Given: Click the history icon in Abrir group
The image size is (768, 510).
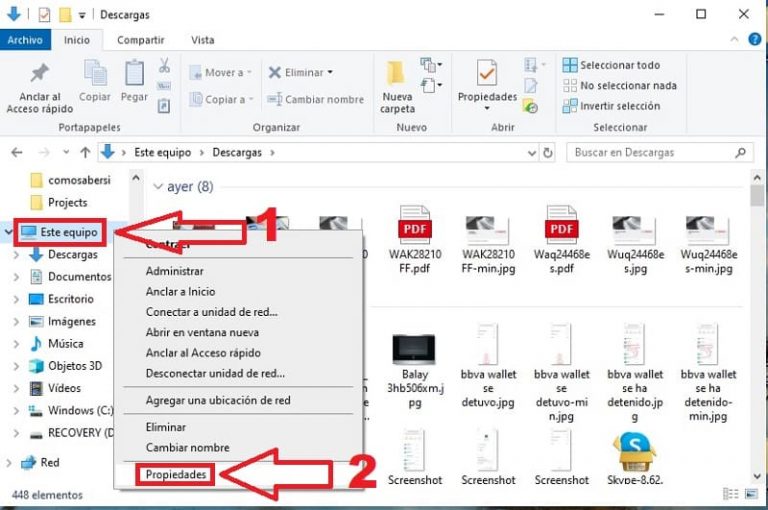Looking at the screenshot, I should point(530,106).
